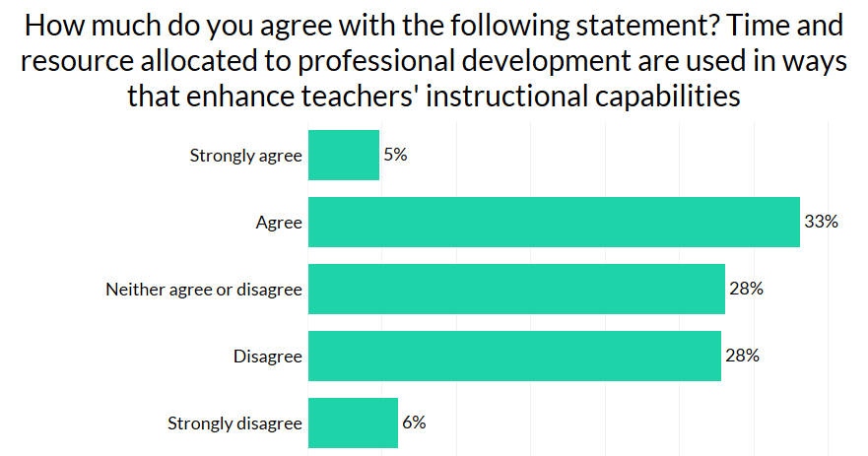Click the Strongly agree teal bar

pyautogui.click(x=344, y=155)
